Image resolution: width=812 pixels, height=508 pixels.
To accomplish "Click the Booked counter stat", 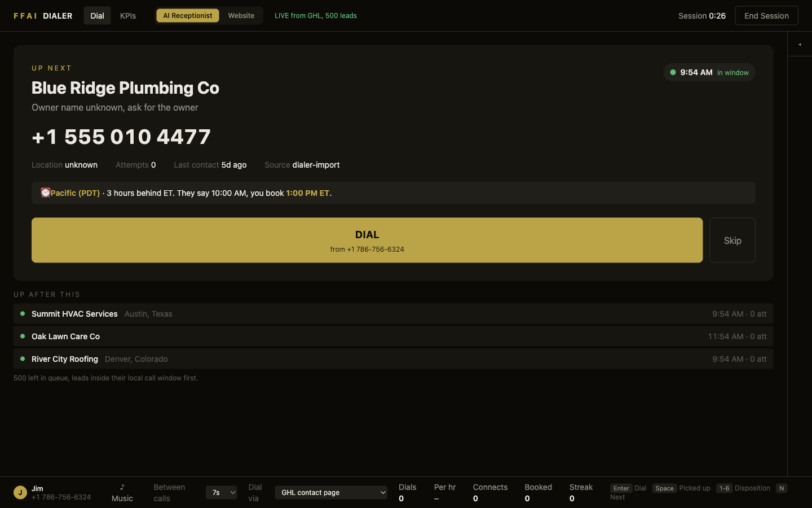I will [x=539, y=493].
